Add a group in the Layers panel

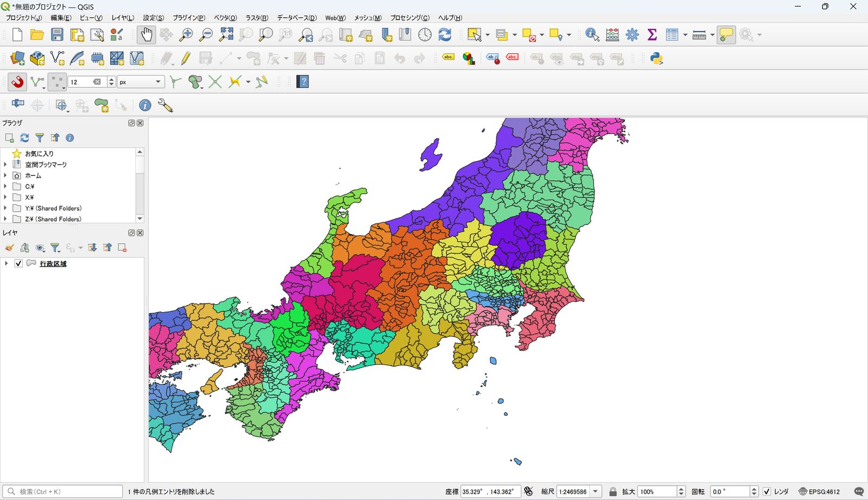pyautogui.click(x=24, y=248)
